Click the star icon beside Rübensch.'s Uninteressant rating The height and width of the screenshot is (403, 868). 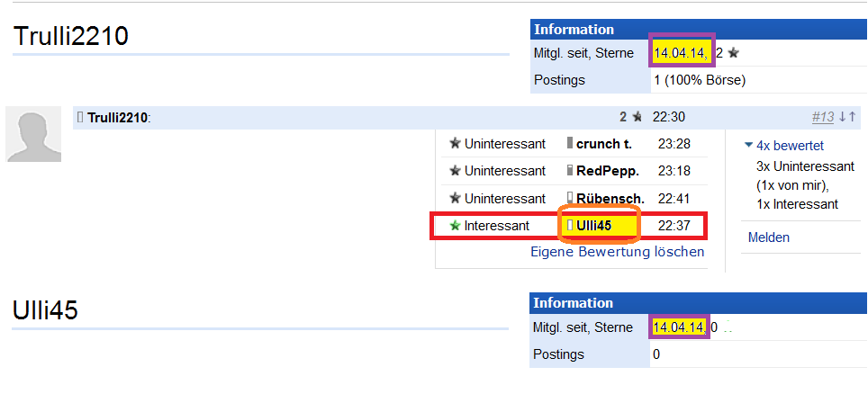point(455,198)
